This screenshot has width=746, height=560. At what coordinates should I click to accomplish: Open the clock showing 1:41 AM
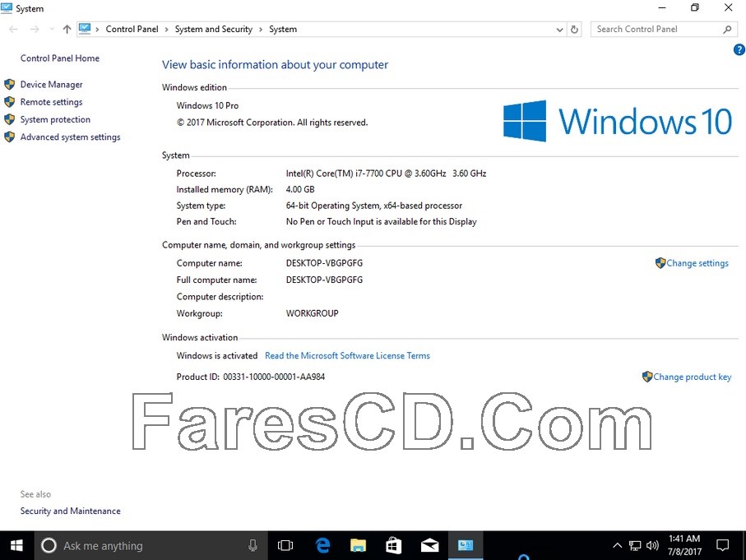click(x=684, y=545)
